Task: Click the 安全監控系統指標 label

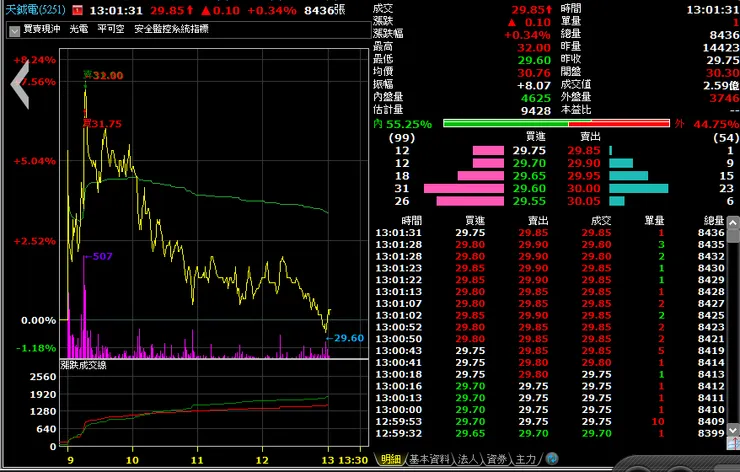Action: pos(171,29)
